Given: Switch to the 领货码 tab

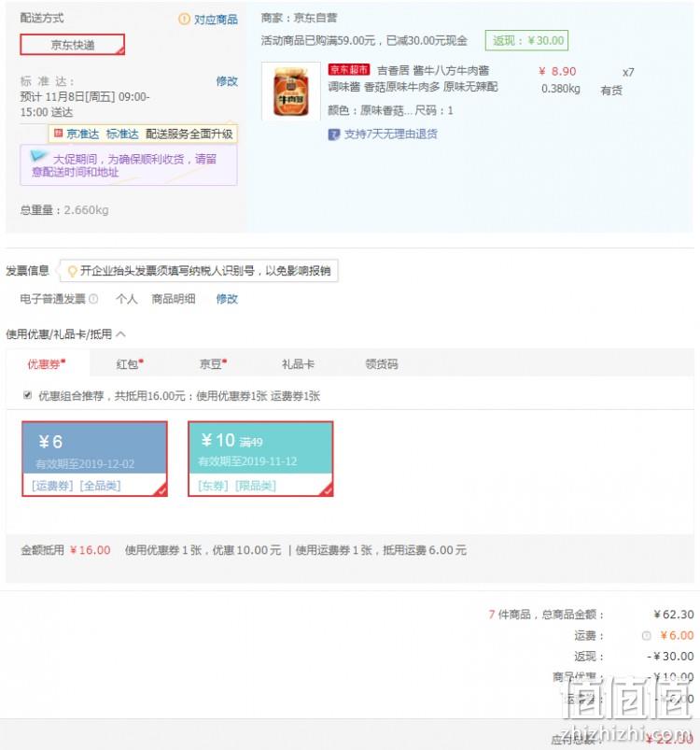Looking at the screenshot, I should tap(382, 364).
